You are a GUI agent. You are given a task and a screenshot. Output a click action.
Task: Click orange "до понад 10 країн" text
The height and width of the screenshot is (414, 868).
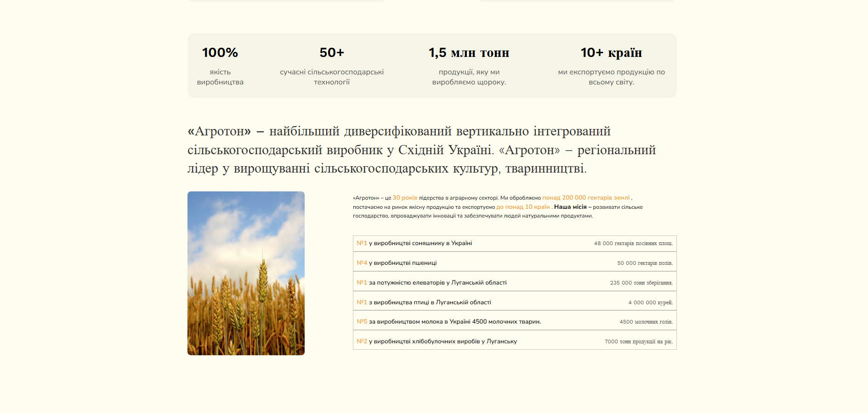pyautogui.click(x=523, y=207)
